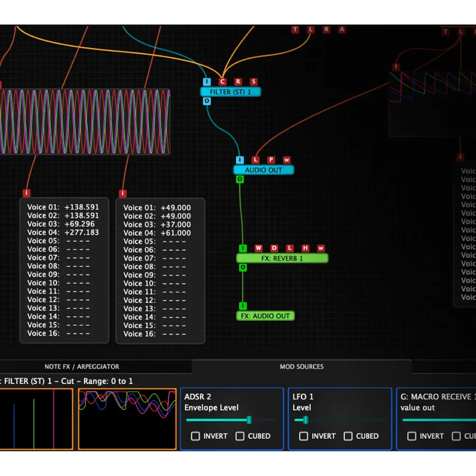Select the R port on FILTER (ST) 1
Image resolution: width=476 pixels, height=476 pixels.
pos(238,82)
